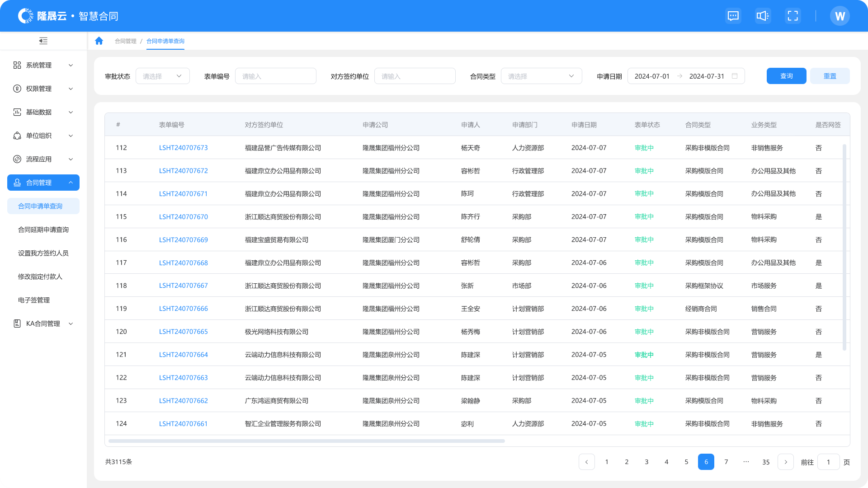This screenshot has width=868, height=488.
Task: Click 广东鸿运商贸有限公司 cell
Action: coord(277,401)
